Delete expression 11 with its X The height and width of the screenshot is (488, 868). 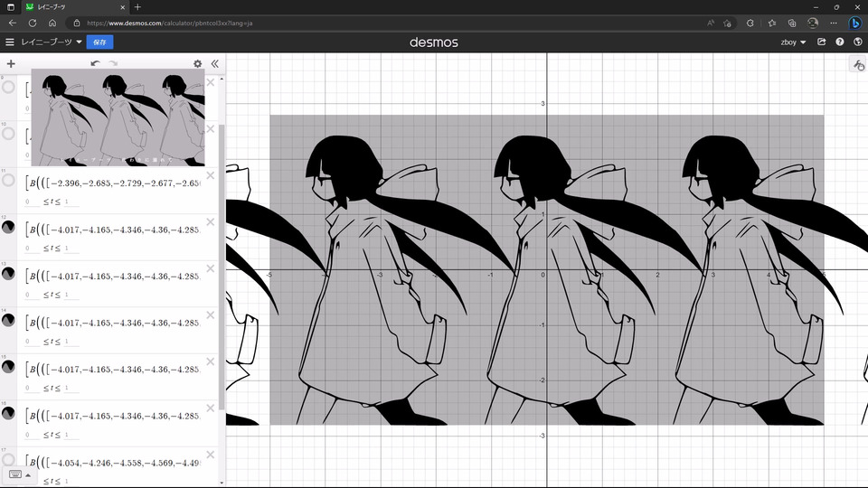[x=211, y=175]
